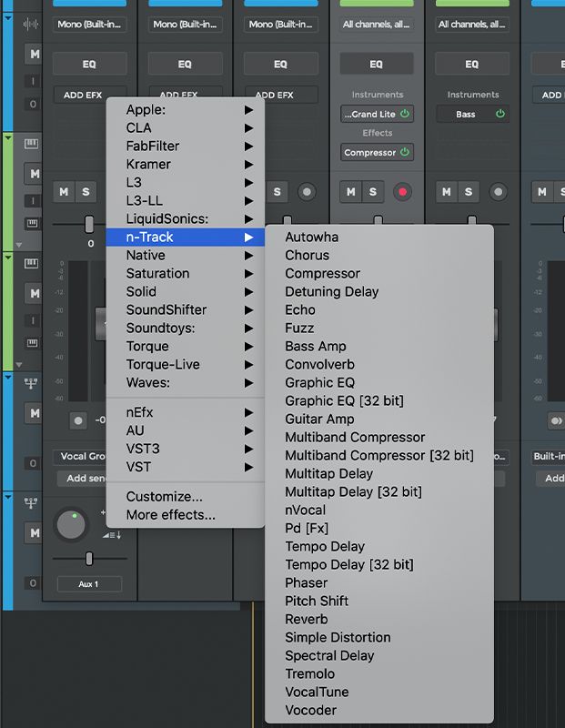This screenshot has width=565, height=728.
Task: Adjust the Aux 1 send level knob
Action: point(71,525)
